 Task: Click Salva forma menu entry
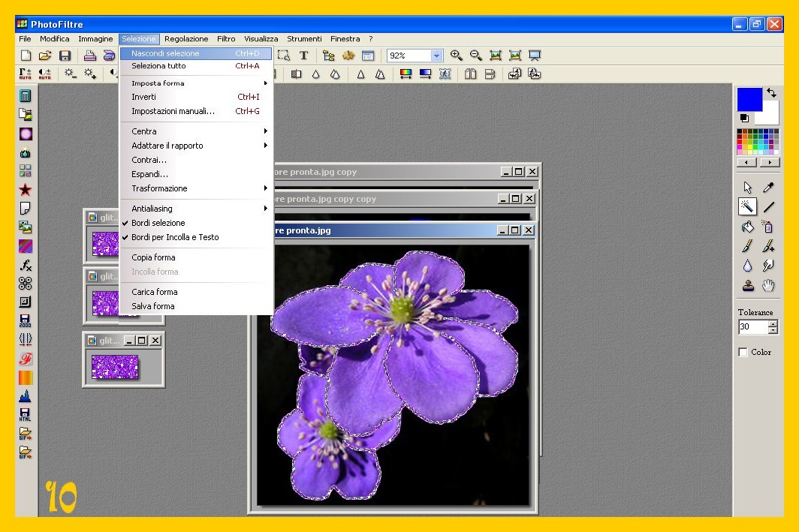coord(153,306)
